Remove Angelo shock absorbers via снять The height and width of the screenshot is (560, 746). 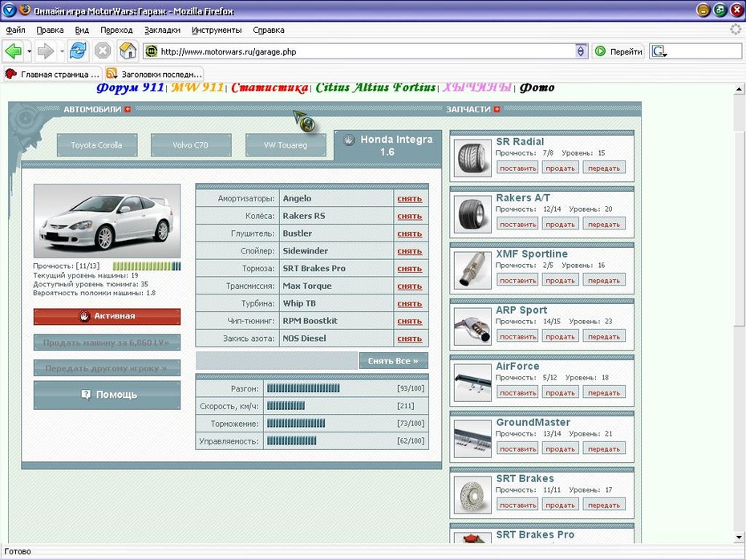(410, 199)
